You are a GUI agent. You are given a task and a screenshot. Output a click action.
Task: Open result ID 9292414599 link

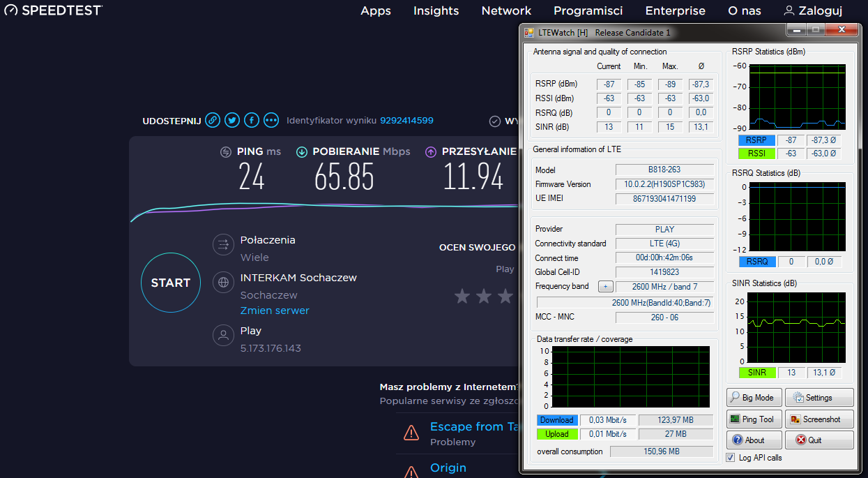pyautogui.click(x=406, y=121)
